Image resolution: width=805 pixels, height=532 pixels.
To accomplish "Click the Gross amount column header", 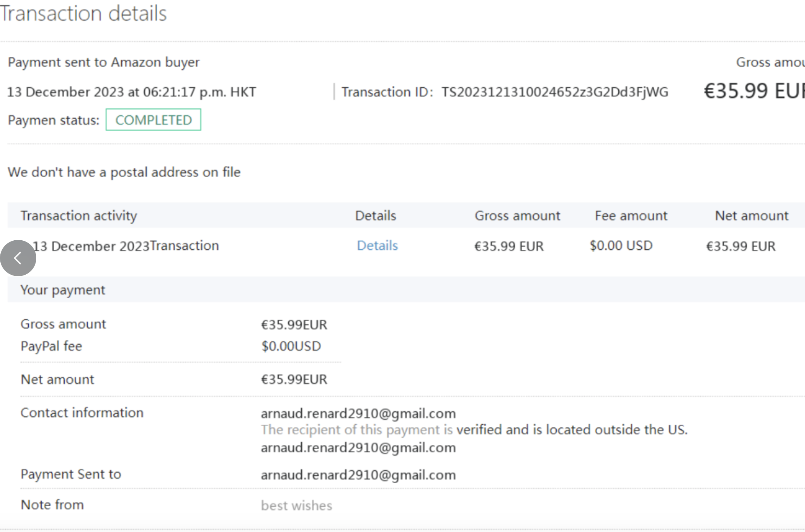I will tap(517, 215).
